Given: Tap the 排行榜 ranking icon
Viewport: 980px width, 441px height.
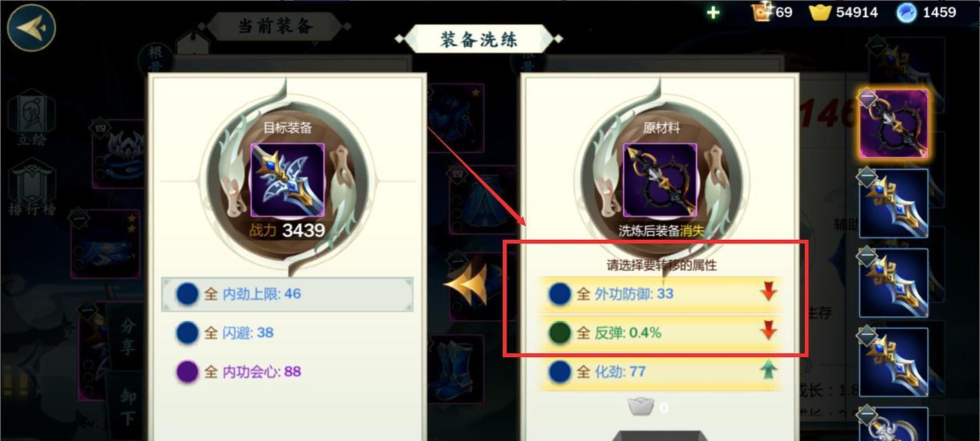Looking at the screenshot, I should [32, 187].
